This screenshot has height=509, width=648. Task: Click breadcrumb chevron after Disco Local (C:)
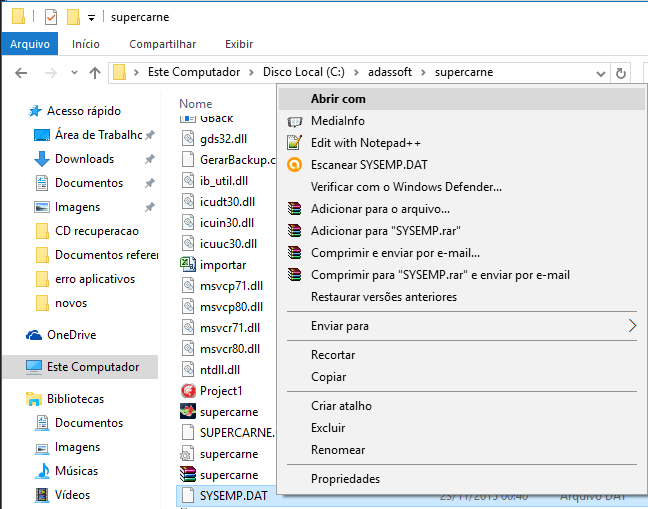356,73
